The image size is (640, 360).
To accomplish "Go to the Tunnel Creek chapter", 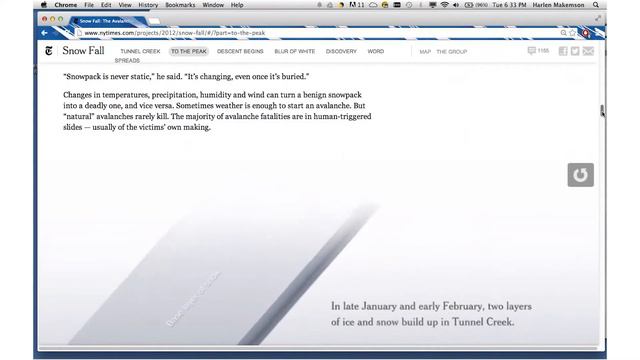I will coord(140,51).
